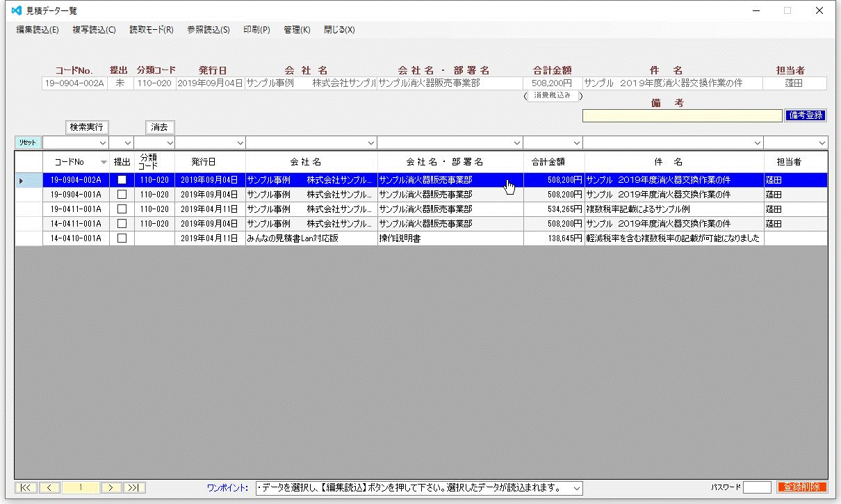Open the 印刷(P) menu

[256, 30]
